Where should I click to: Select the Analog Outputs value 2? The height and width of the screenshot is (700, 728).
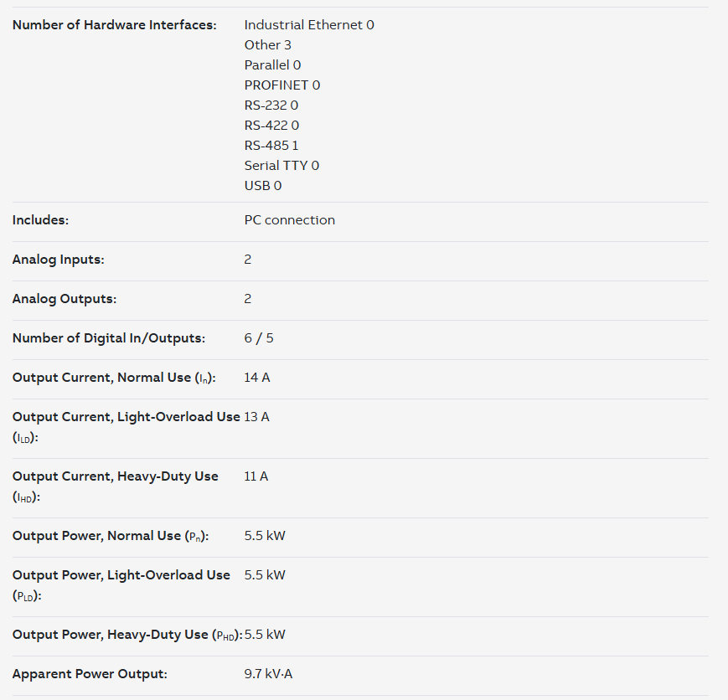(248, 299)
